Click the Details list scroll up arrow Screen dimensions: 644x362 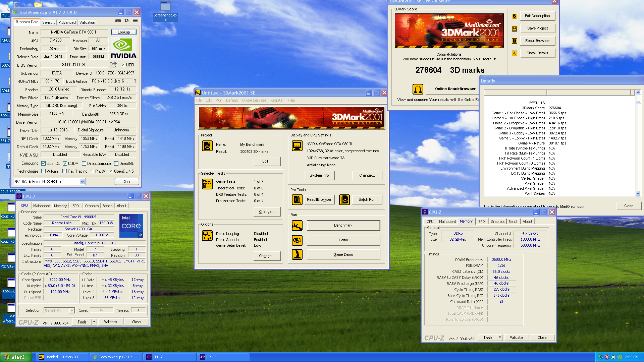click(x=638, y=92)
